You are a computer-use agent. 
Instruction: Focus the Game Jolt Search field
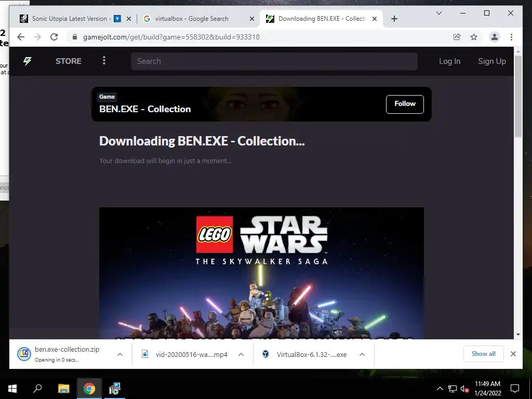pos(274,61)
